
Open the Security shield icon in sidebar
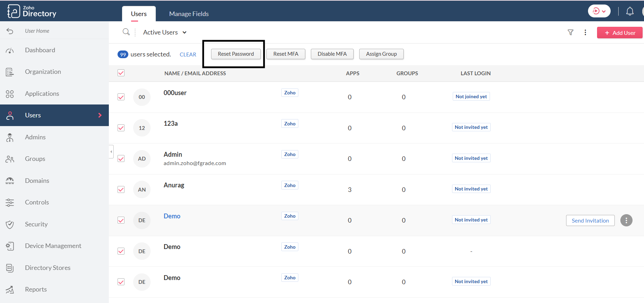point(10,224)
